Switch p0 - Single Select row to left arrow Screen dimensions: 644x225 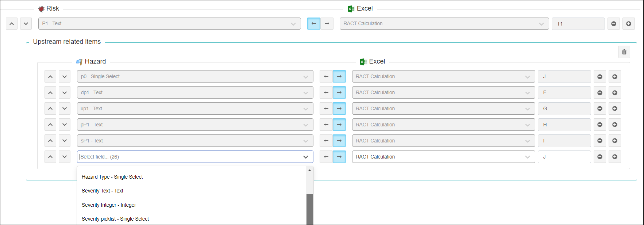326,77
